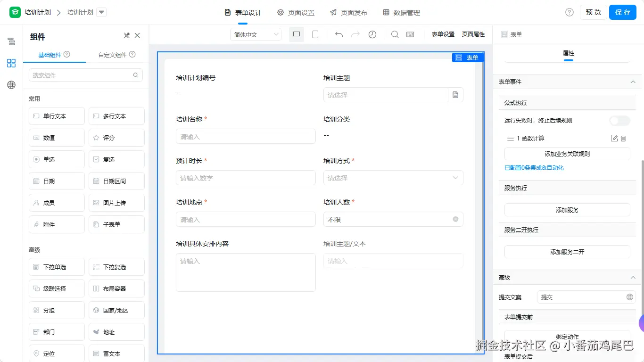
Task: Open the 简体中文 language dropdown
Action: pos(256,34)
